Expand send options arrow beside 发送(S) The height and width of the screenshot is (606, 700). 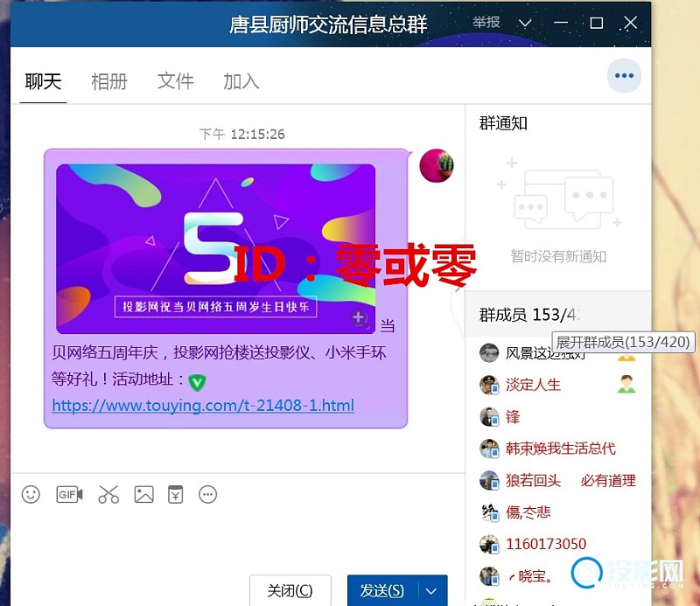[x=431, y=591]
